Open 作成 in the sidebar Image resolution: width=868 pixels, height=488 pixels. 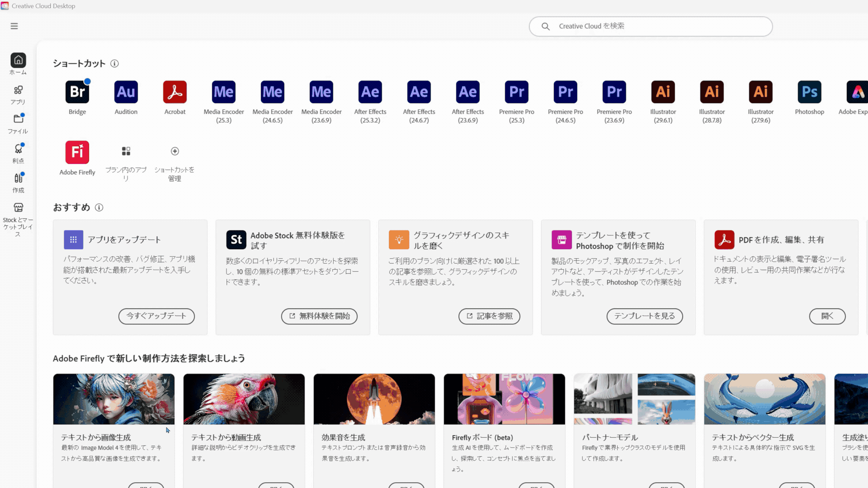point(18,183)
